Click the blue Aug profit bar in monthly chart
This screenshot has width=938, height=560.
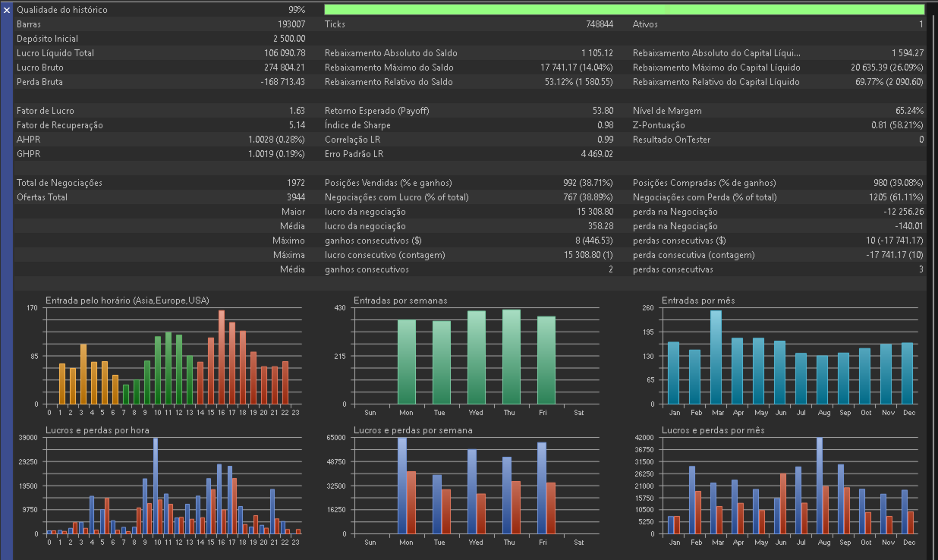click(820, 486)
